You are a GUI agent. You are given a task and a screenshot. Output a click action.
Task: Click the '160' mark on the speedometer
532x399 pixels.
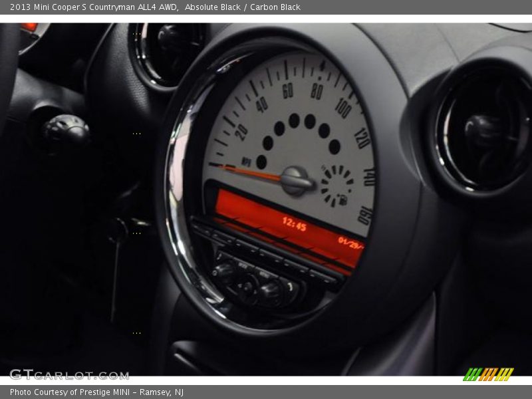[x=365, y=215]
